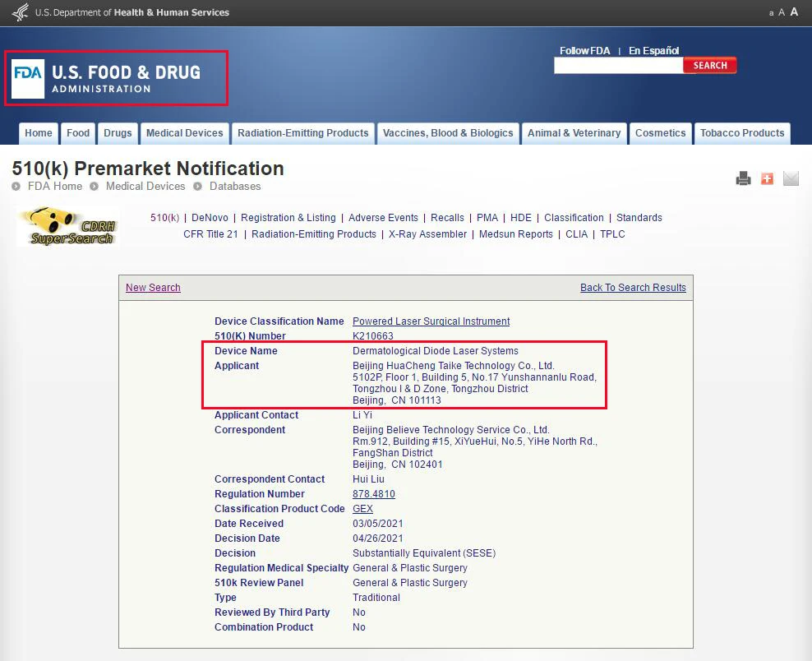This screenshot has width=812, height=661.
Task: Click date received '03/05/2021'
Action: (378, 524)
